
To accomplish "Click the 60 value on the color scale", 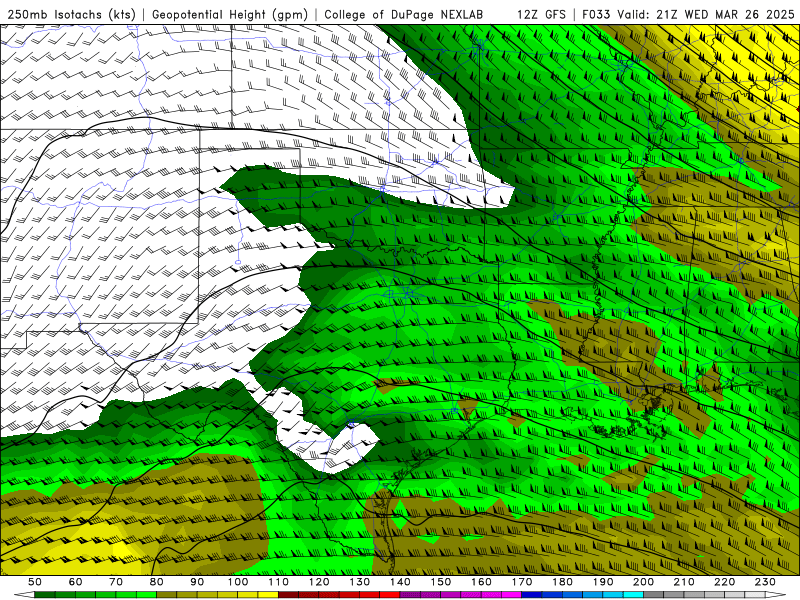I will 76,582.
